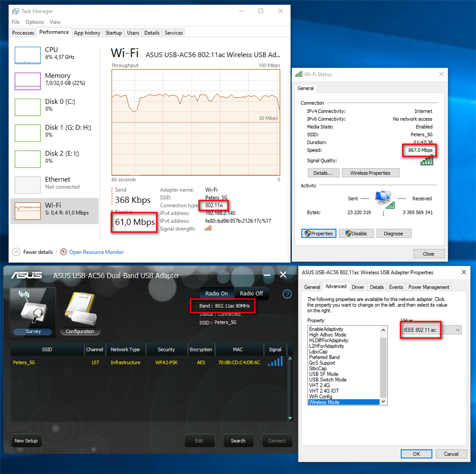Minimize the ASUS USB-AC56 utility window
476x474 pixels.
[x=267, y=275]
